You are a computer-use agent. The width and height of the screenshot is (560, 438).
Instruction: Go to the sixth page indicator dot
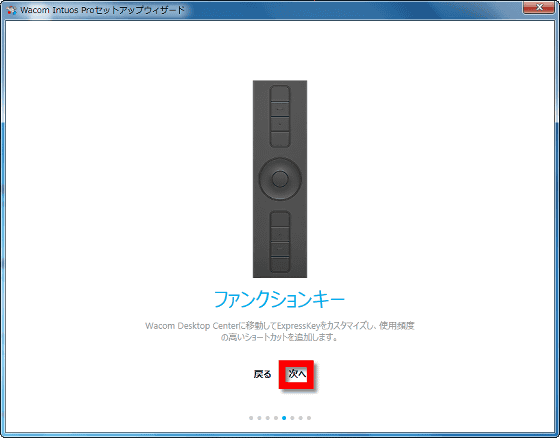point(292,418)
